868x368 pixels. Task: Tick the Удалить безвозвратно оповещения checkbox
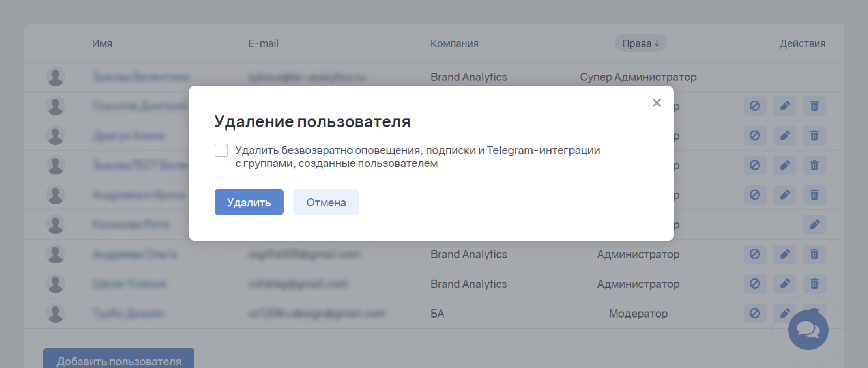(x=221, y=150)
